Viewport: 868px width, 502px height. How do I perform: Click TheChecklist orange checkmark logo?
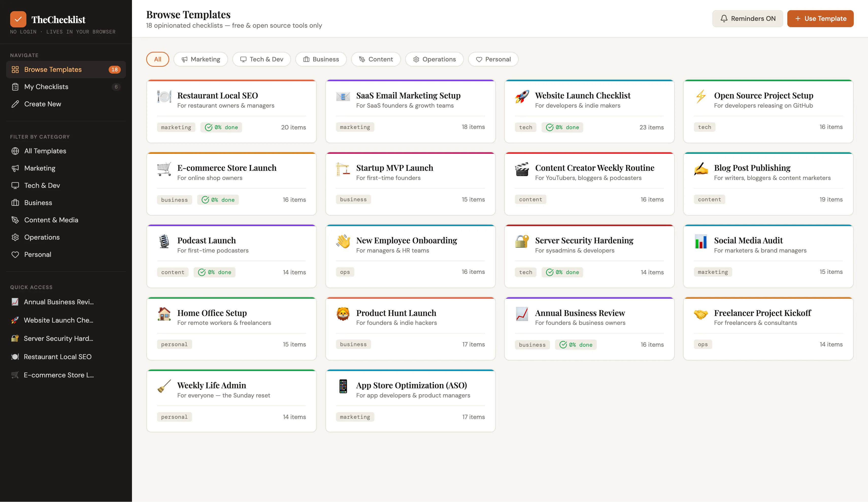tap(18, 19)
